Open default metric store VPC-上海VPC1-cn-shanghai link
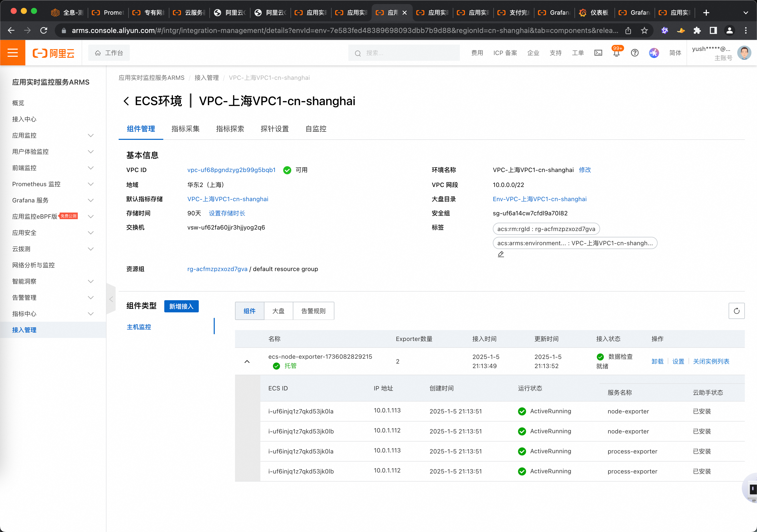Image resolution: width=757 pixels, height=532 pixels. pyautogui.click(x=228, y=199)
